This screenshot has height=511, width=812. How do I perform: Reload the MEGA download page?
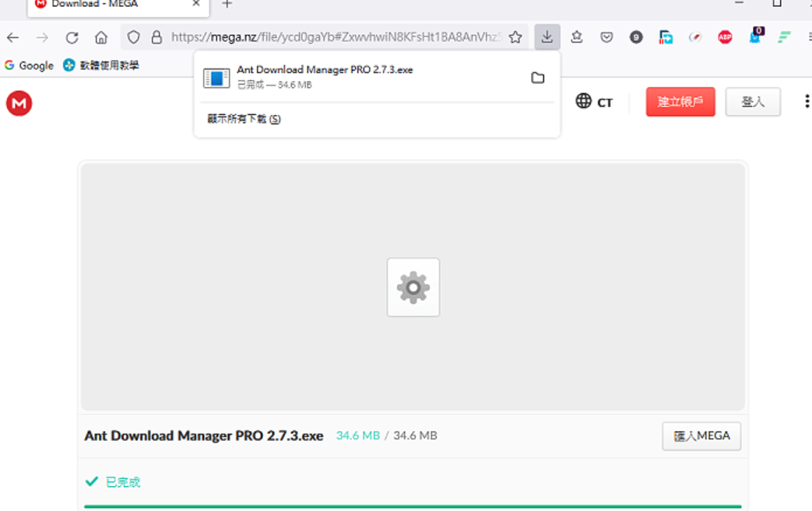click(72, 37)
